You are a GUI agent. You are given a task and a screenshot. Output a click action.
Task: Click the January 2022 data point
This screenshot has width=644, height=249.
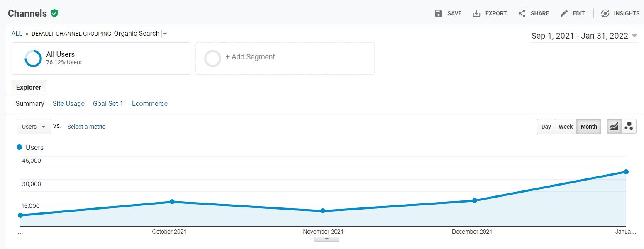(626, 172)
